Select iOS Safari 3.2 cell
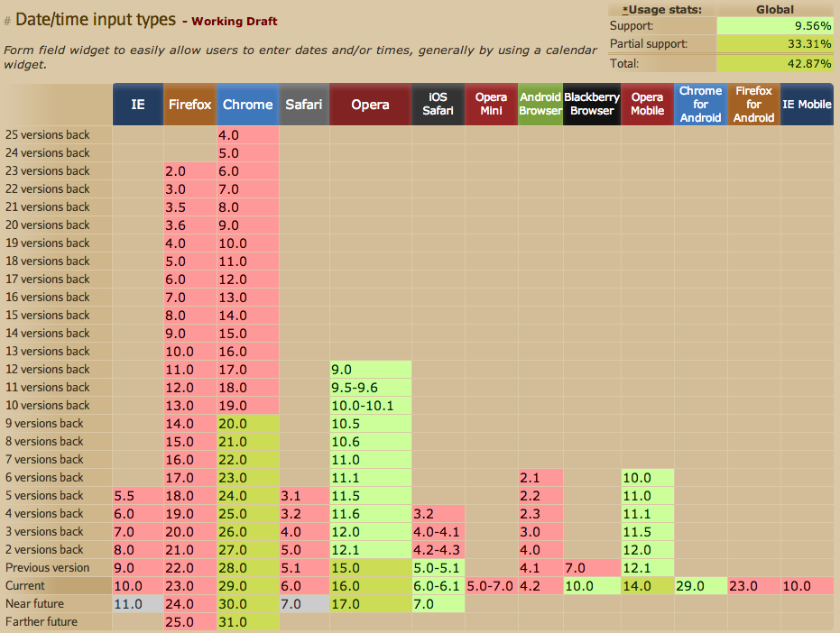The image size is (840, 633). pos(438,514)
